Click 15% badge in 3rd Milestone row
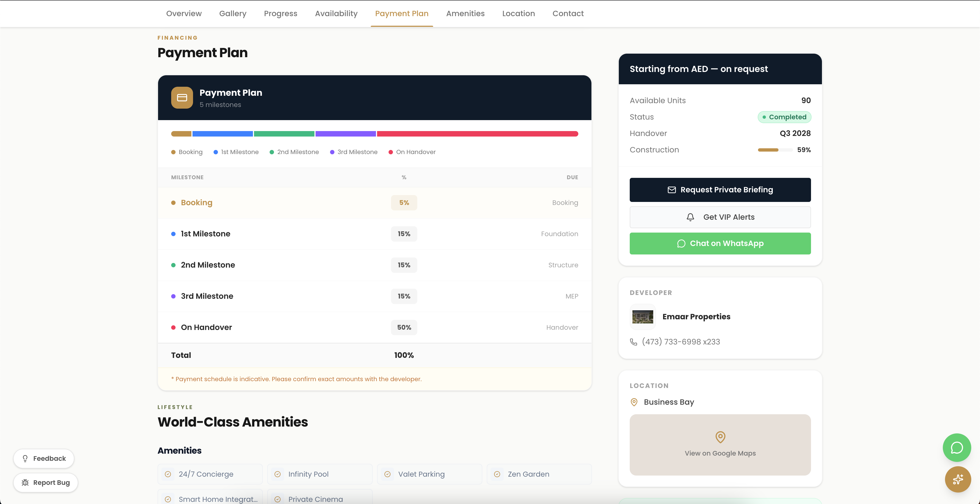980x504 pixels. point(404,297)
